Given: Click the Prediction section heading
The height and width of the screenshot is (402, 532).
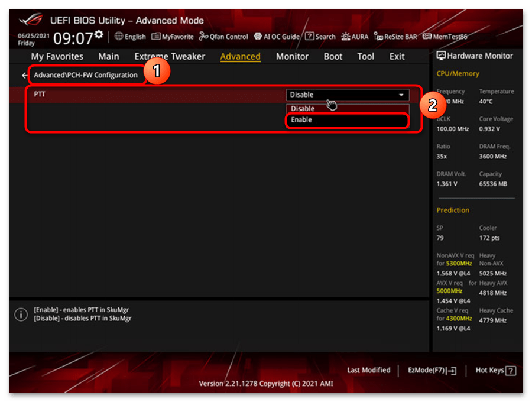Looking at the screenshot, I should click(x=453, y=210).
